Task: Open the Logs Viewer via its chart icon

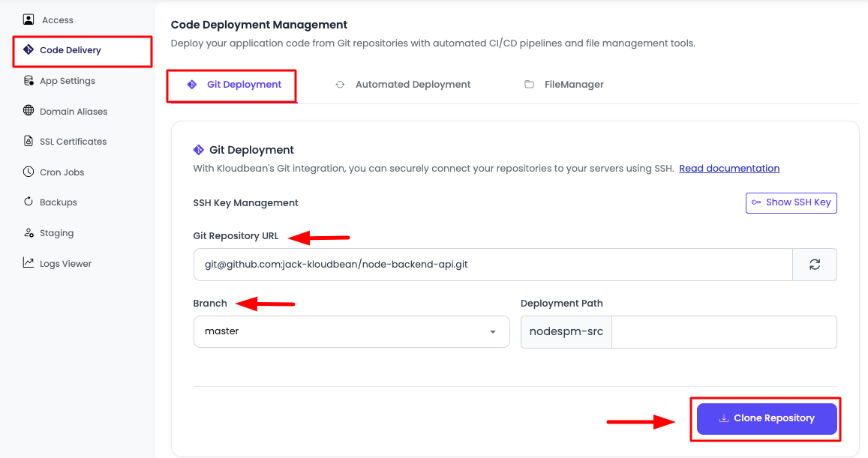Action: click(x=27, y=263)
